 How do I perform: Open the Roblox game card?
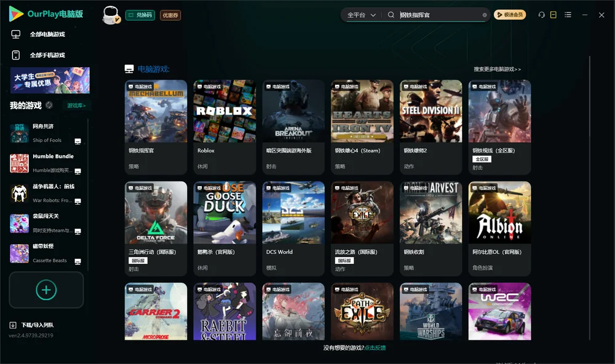224,127
